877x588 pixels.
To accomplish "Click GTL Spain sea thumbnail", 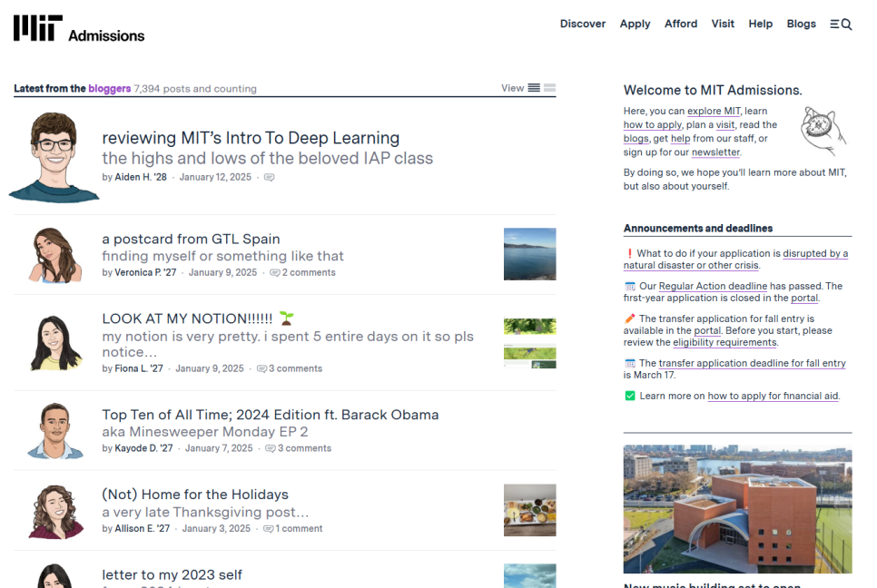I will [x=529, y=254].
